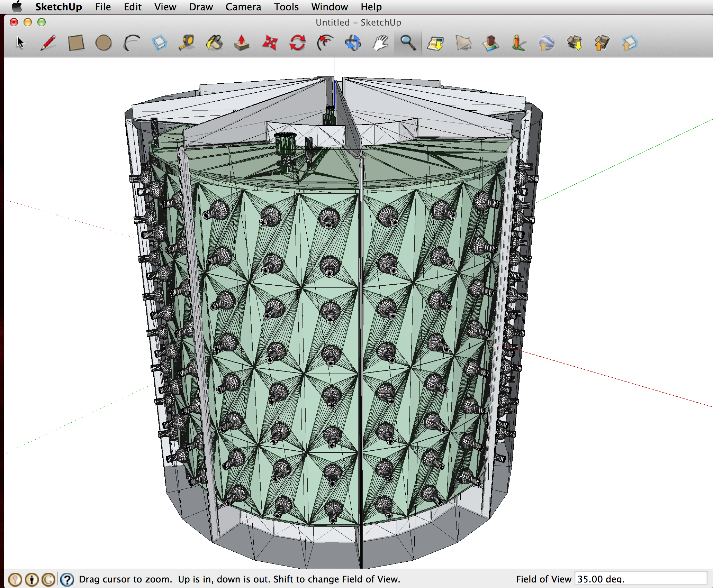
Task: Click the Photo Textures icon
Action: point(518,43)
